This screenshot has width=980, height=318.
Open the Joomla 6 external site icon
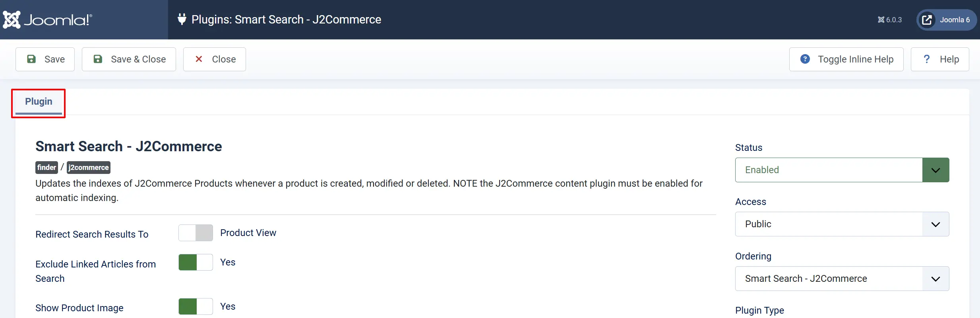pyautogui.click(x=927, y=20)
